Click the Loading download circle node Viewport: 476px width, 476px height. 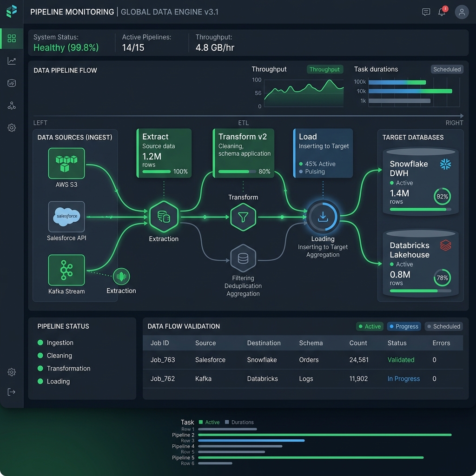click(x=323, y=217)
